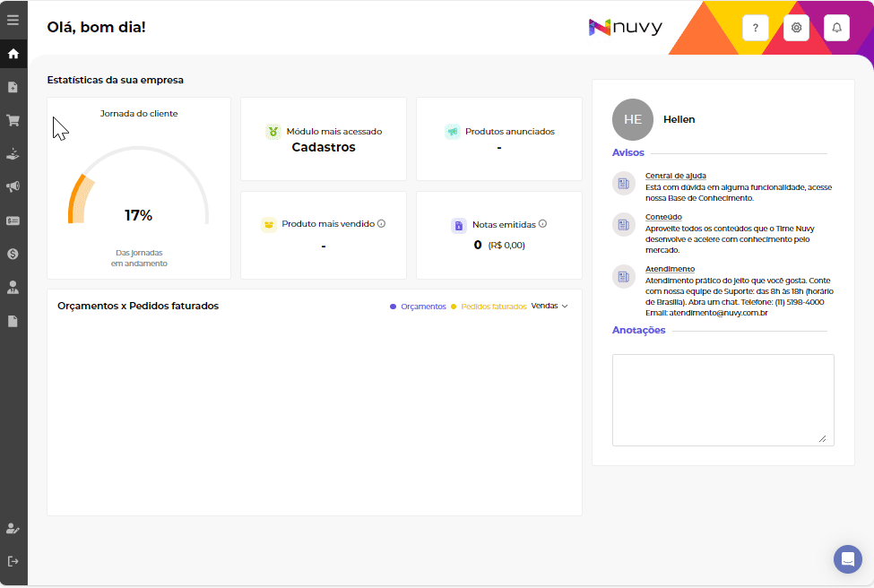Screen dimensions: 874x588
Task: Open the shopping cart sidebar icon
Action: [x=13, y=120]
